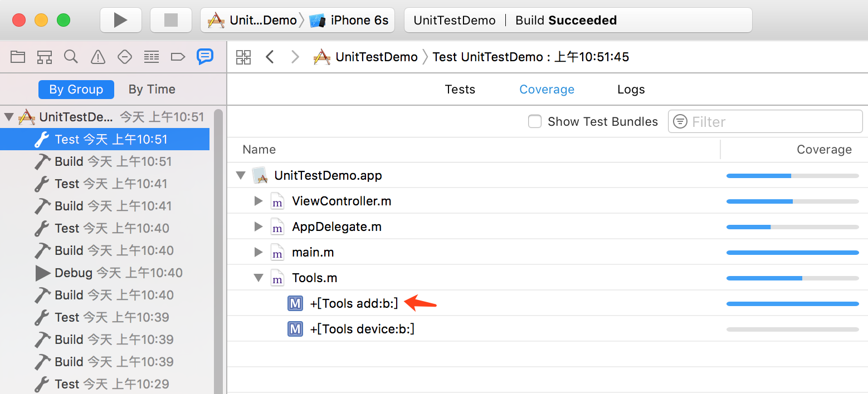Collapse the UnitTestDe... group in navigator
The width and height of the screenshot is (868, 394).
[x=9, y=117]
